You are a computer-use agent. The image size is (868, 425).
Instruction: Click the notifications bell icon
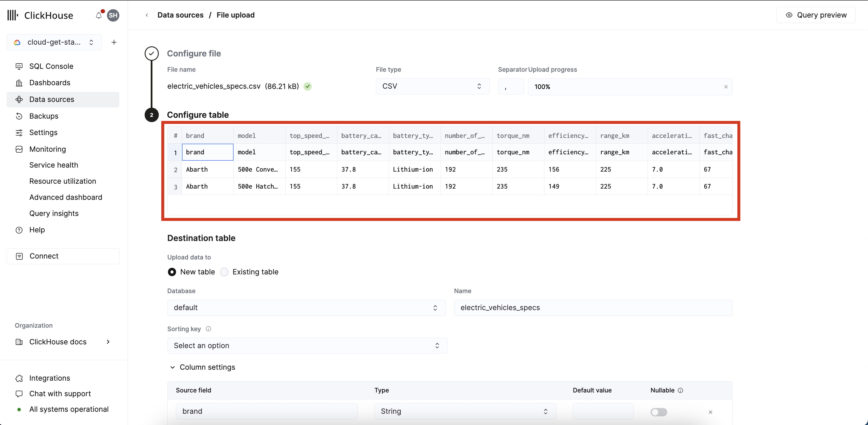click(98, 15)
